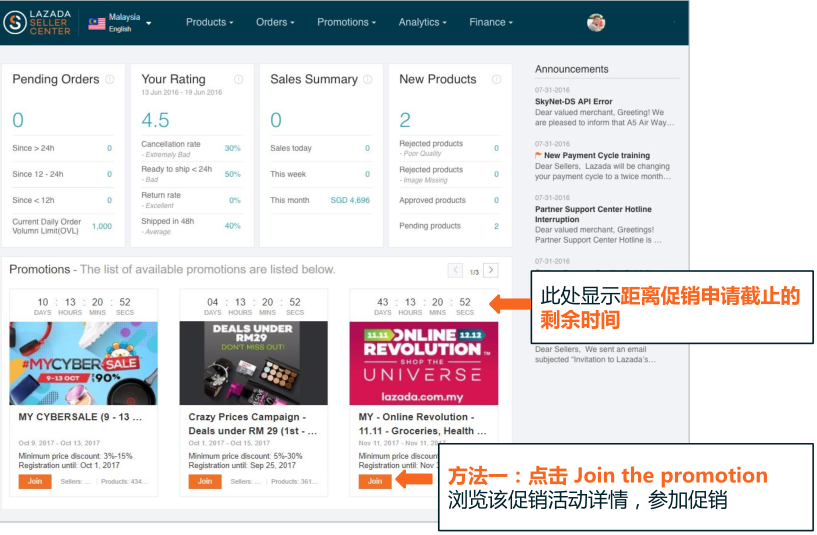Open the Finance menu
This screenshot has width=817, height=535.
point(491,22)
